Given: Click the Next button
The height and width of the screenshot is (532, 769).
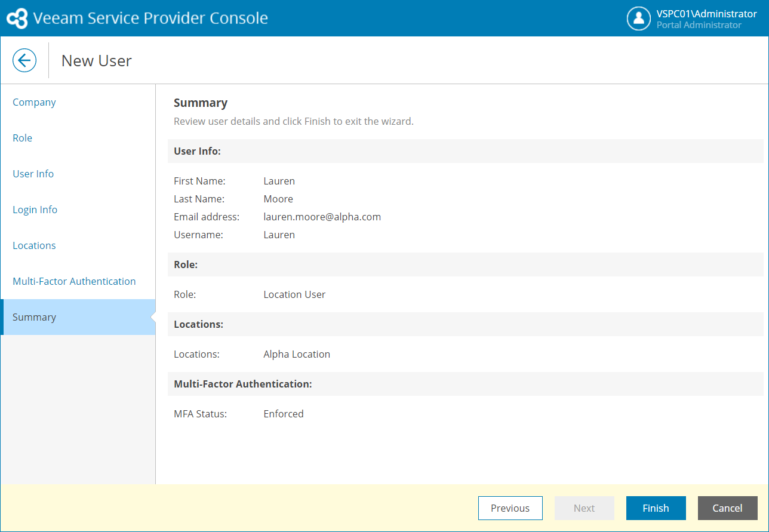Looking at the screenshot, I should pos(584,508).
